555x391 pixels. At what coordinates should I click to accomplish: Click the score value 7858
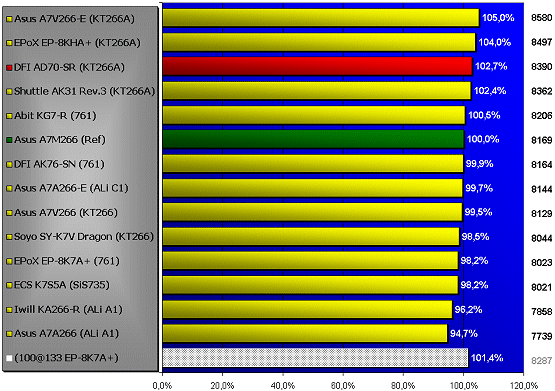click(x=542, y=311)
